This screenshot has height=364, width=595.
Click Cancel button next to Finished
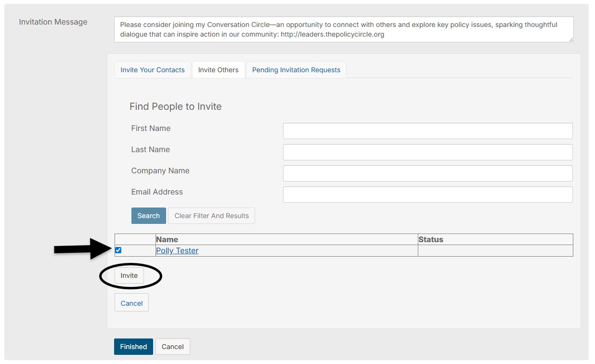(173, 347)
